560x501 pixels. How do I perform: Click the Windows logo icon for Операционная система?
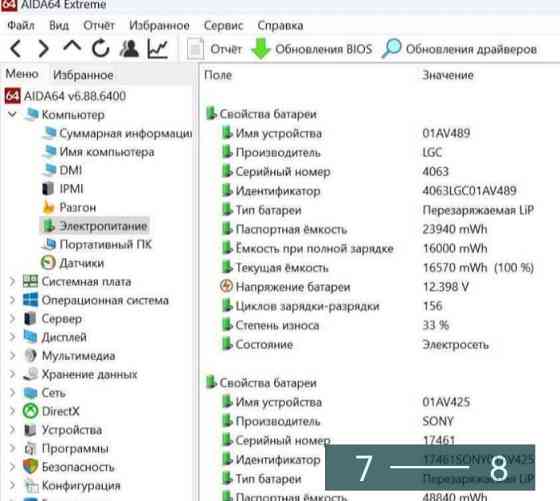[30, 300]
